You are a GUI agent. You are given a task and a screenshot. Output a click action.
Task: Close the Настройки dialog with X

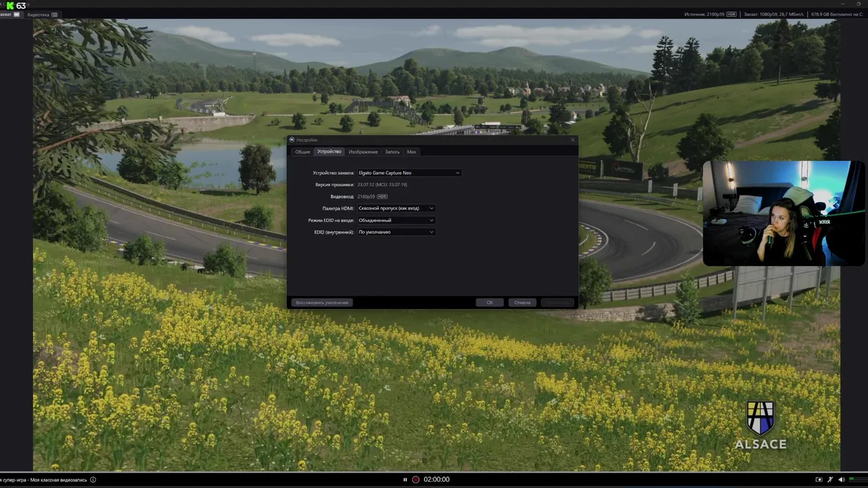572,140
